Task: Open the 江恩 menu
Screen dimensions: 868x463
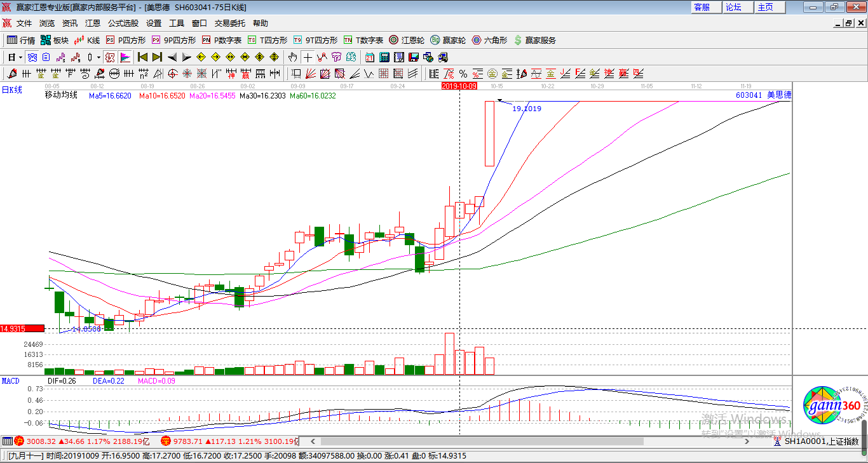Action: (93, 23)
